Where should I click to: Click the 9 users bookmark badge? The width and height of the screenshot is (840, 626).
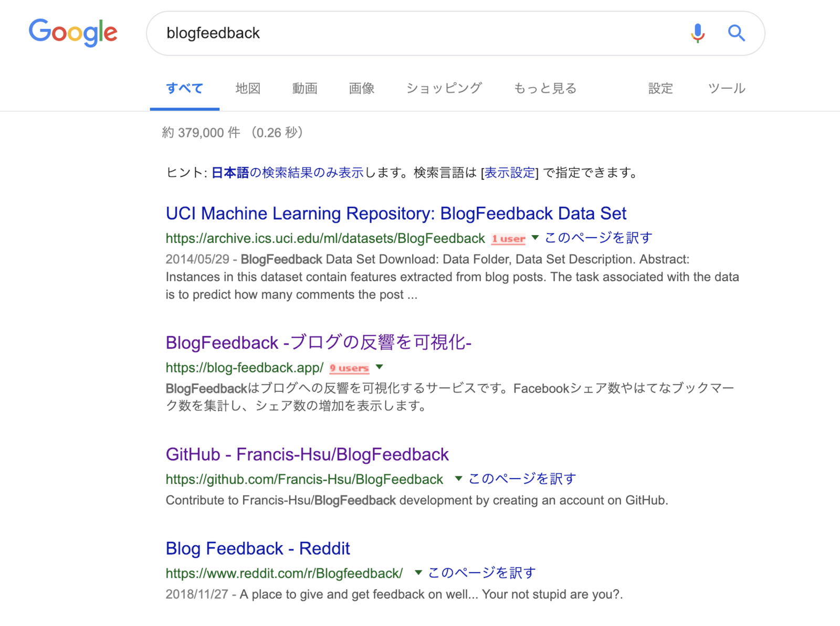[x=349, y=368]
